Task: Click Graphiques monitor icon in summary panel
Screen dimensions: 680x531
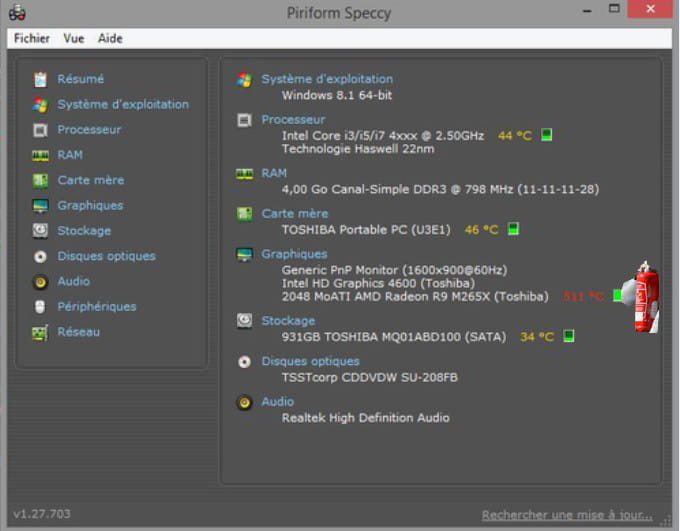Action: (x=244, y=255)
